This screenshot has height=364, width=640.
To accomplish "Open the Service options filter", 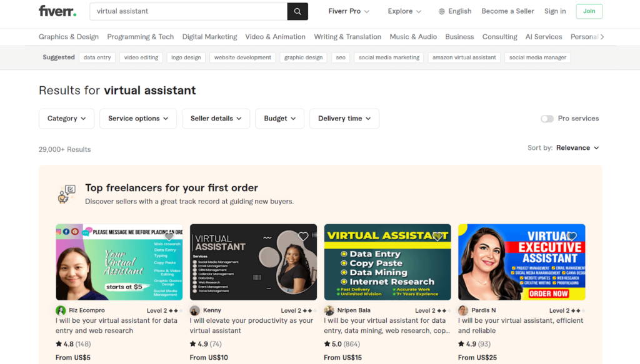I will click(x=138, y=119).
